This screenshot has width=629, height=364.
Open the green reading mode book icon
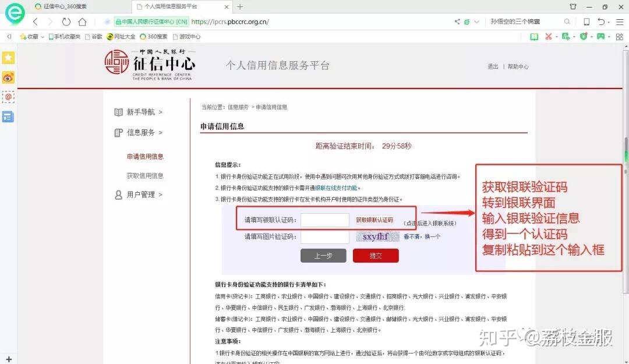pos(534,37)
